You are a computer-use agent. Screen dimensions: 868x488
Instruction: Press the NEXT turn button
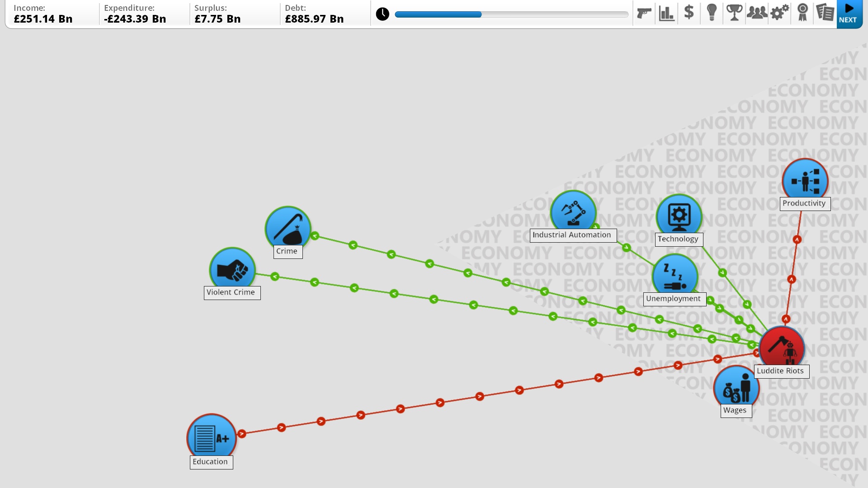click(848, 13)
